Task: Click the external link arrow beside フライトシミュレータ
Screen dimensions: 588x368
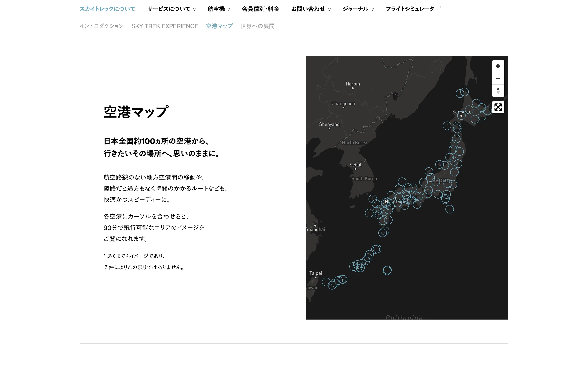Action: (x=439, y=9)
